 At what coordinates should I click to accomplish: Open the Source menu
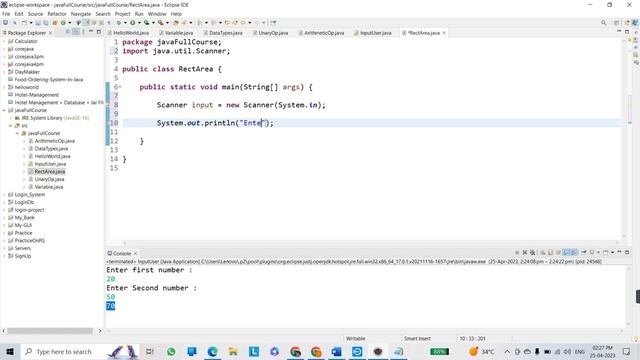click(x=35, y=14)
